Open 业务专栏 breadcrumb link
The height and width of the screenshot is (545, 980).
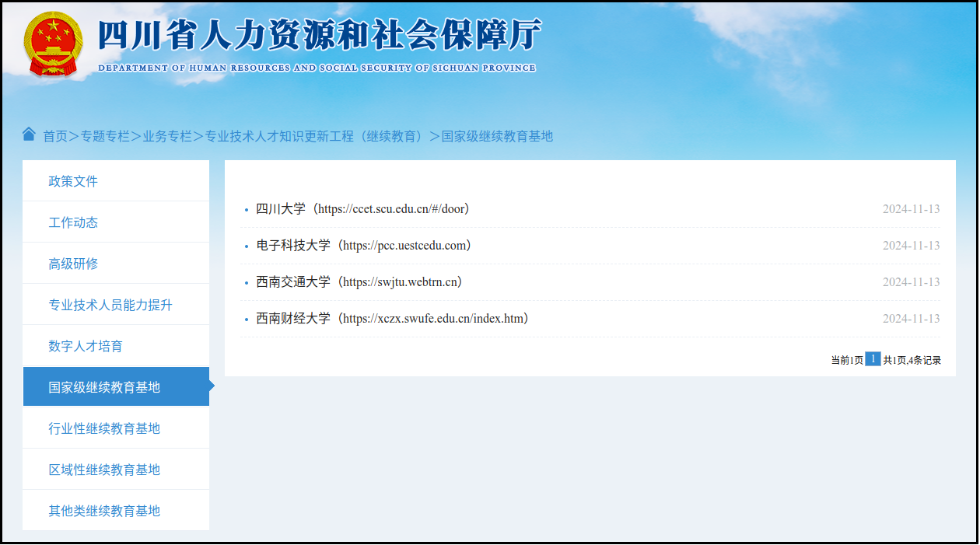click(166, 136)
